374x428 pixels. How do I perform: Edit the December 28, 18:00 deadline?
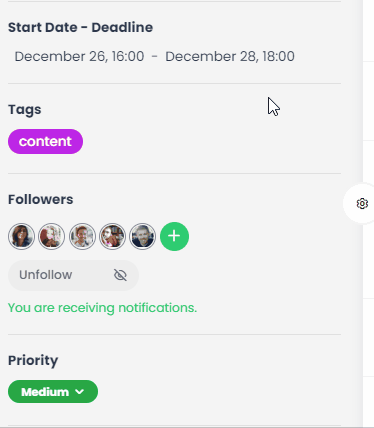coord(230,56)
